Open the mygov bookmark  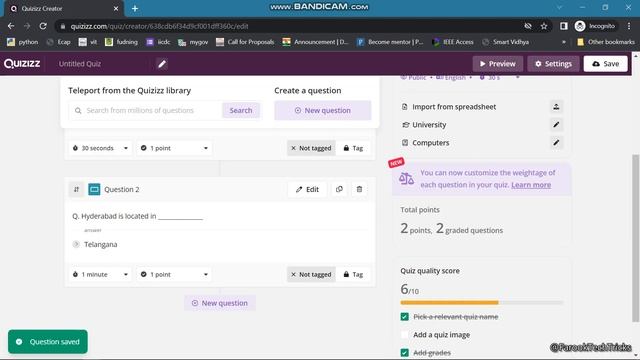pyautogui.click(x=193, y=42)
